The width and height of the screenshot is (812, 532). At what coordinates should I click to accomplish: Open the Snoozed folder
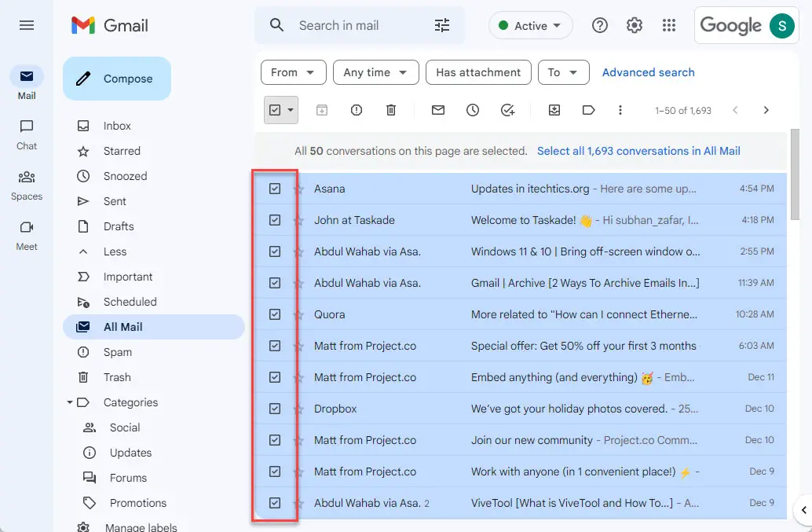(126, 176)
